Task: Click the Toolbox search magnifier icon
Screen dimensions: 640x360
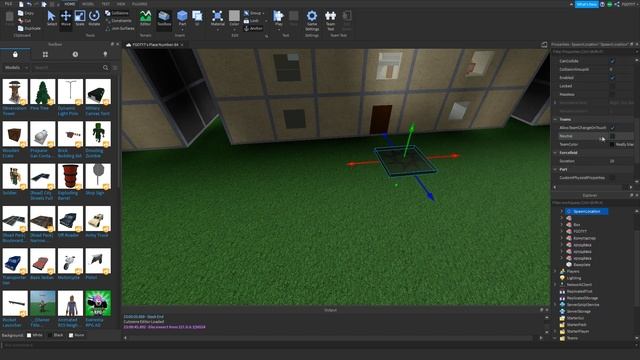Action: [x=106, y=67]
